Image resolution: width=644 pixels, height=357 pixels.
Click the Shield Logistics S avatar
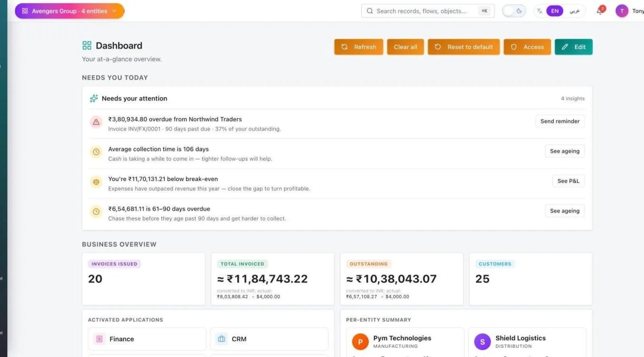point(482,342)
